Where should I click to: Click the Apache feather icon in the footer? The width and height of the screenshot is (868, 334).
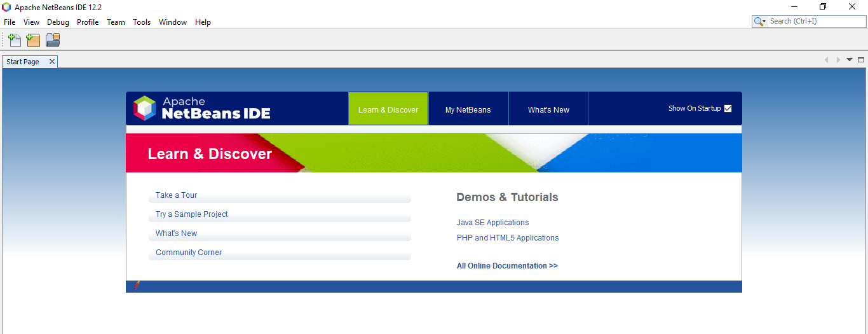[x=137, y=286]
